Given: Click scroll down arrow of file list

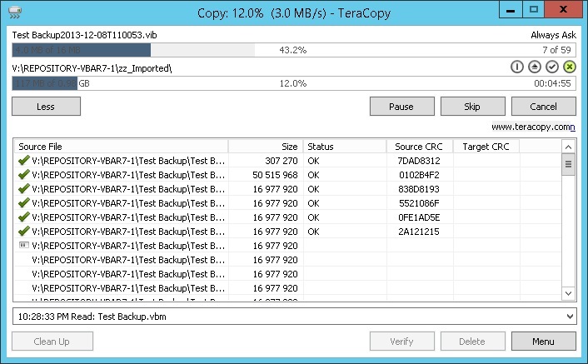Looking at the screenshot, I should tap(568, 293).
